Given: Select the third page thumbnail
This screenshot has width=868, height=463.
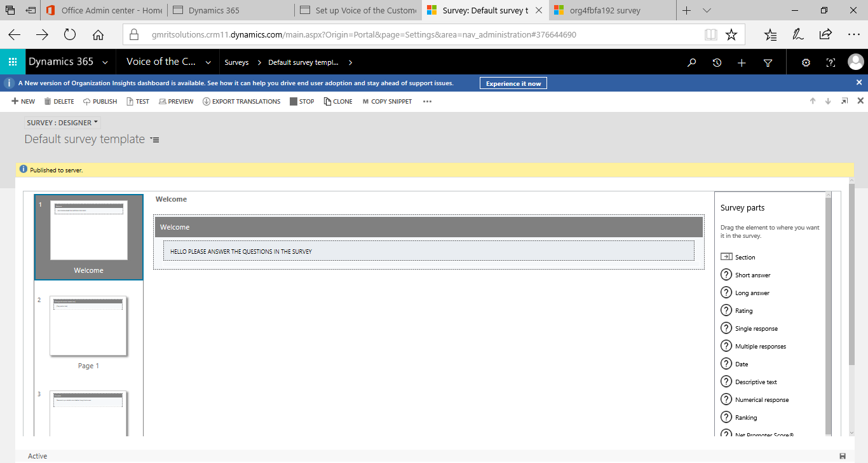Looking at the screenshot, I should point(88,413).
